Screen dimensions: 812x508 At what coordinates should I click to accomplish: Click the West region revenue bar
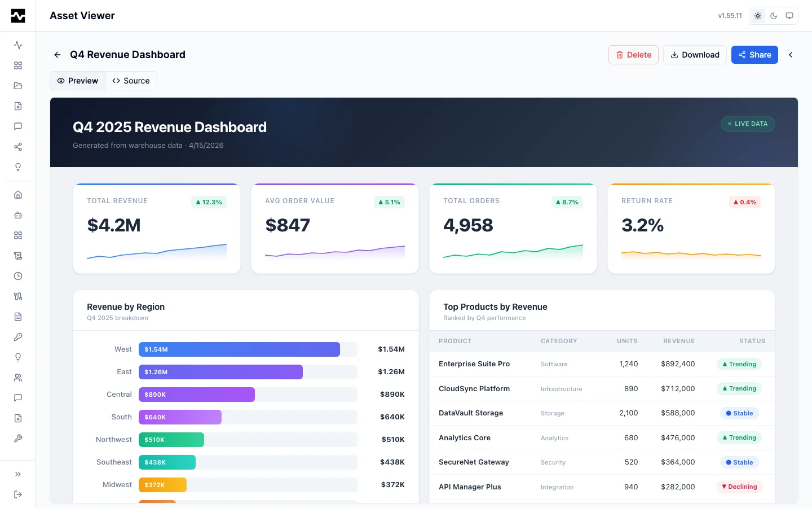pos(239,349)
